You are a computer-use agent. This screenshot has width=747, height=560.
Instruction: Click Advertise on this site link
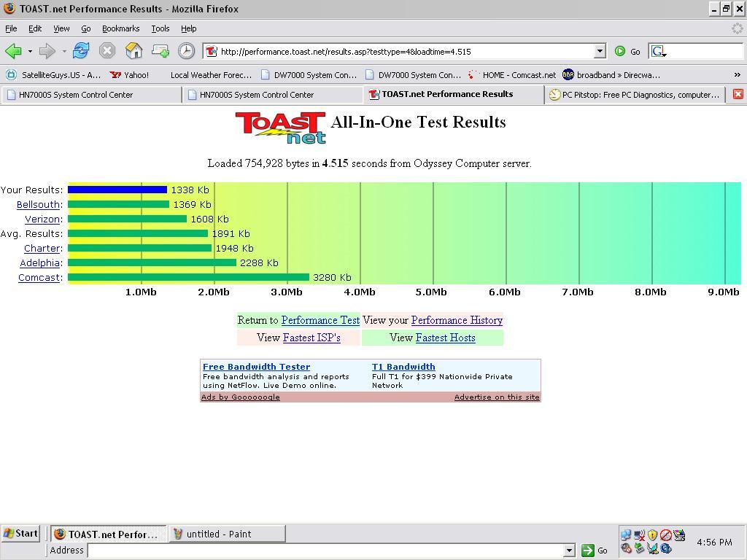click(497, 397)
